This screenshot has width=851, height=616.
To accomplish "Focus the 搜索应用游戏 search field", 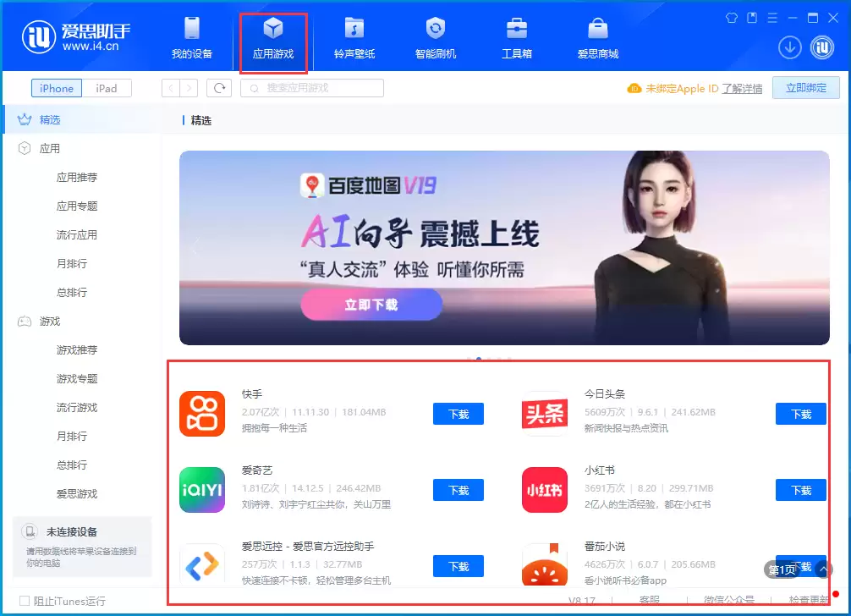I will tap(312, 88).
